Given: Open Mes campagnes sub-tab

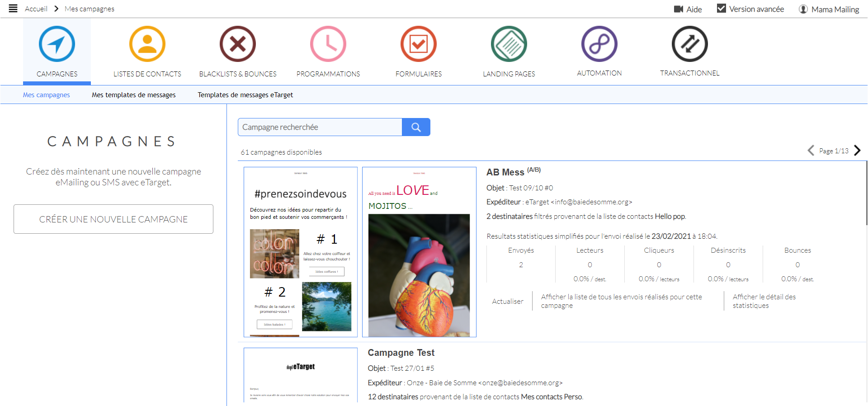Looking at the screenshot, I should 47,95.
